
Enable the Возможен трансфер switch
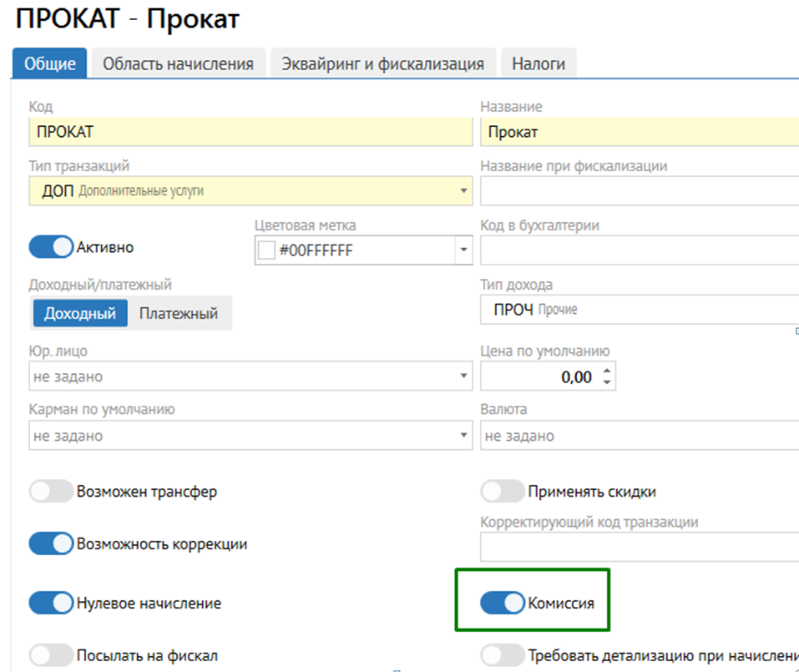51,492
